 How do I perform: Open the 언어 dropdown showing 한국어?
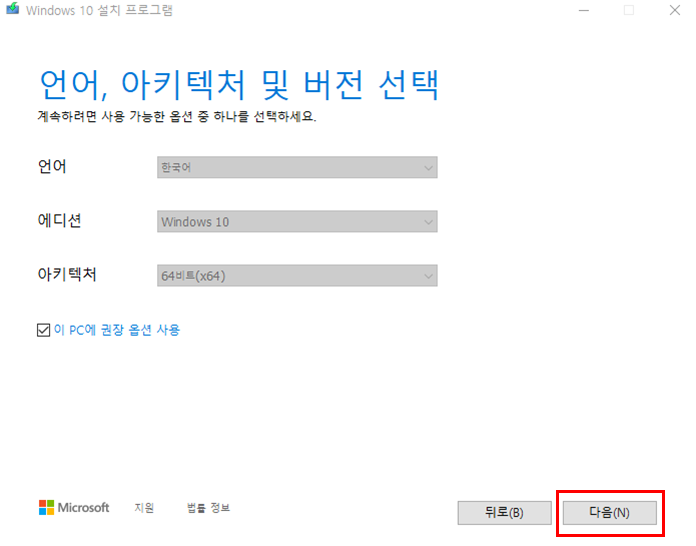point(297,167)
